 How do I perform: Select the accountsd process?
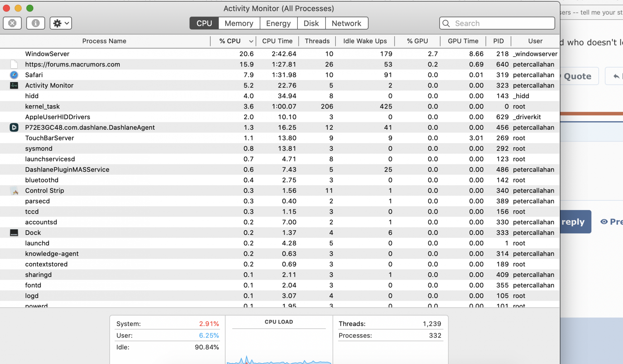coord(280,222)
